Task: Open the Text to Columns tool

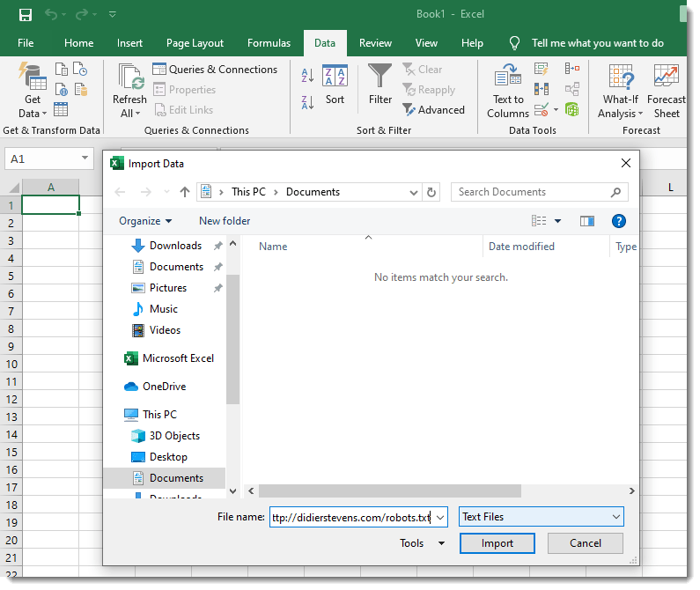Action: pos(508,91)
